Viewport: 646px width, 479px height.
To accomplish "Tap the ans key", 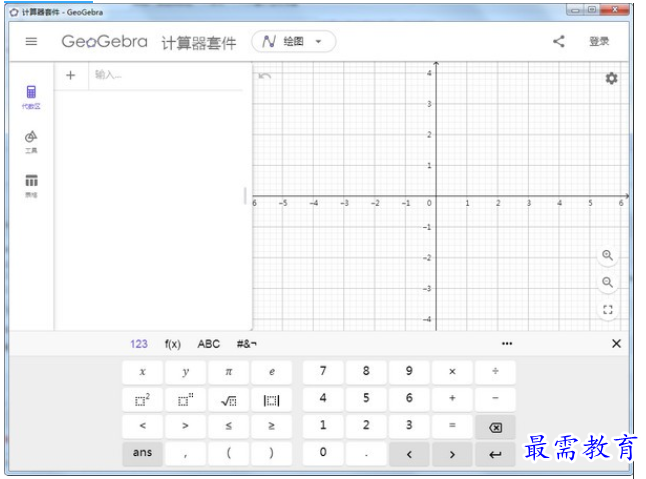I will [x=143, y=453].
